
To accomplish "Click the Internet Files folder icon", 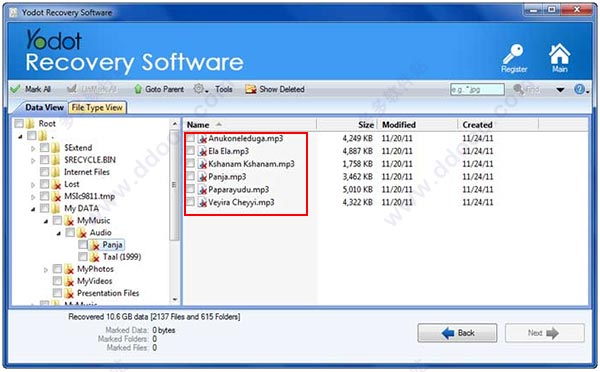I will click(x=56, y=172).
